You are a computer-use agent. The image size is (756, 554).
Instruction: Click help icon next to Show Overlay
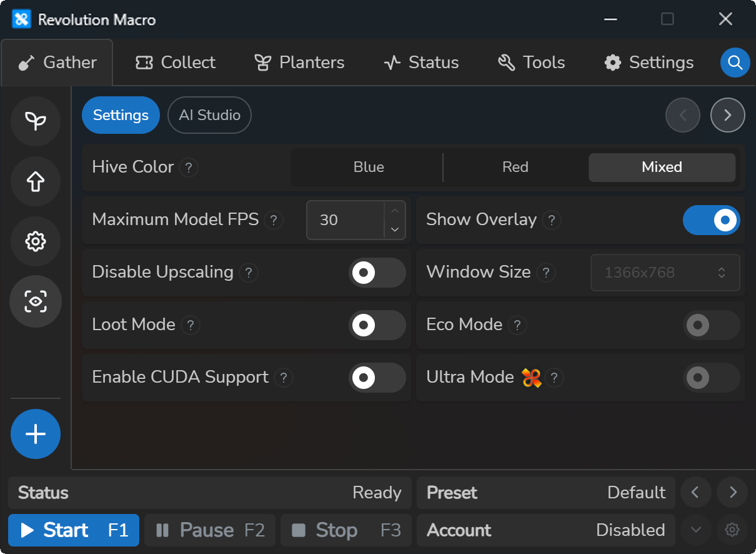pyautogui.click(x=551, y=220)
